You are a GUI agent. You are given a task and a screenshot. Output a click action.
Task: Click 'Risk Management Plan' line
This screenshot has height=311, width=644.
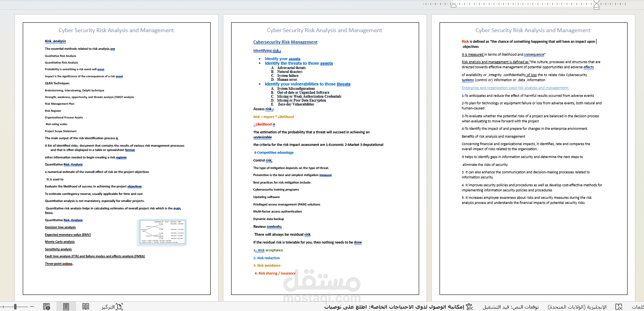(59, 104)
